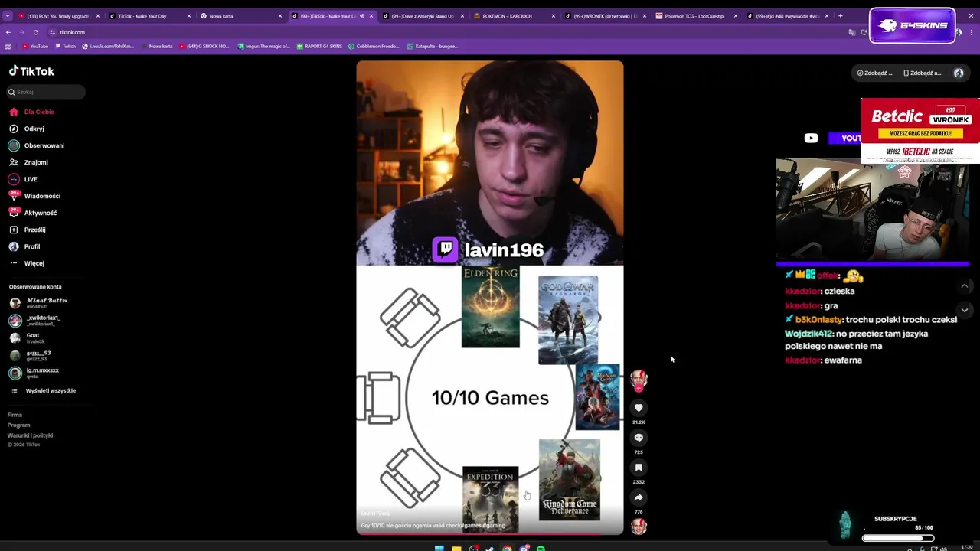Open profile avatar at top right
This screenshot has width=980, height=551.
pos(959,73)
